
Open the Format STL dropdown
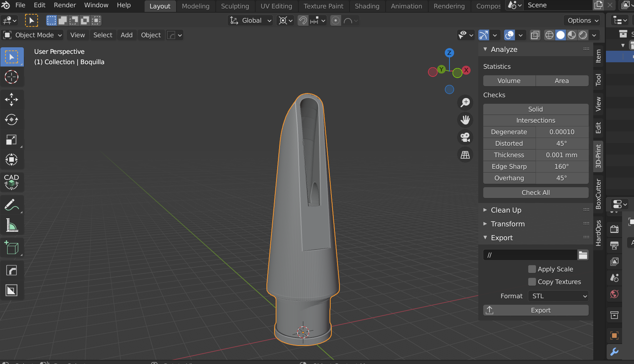click(558, 296)
